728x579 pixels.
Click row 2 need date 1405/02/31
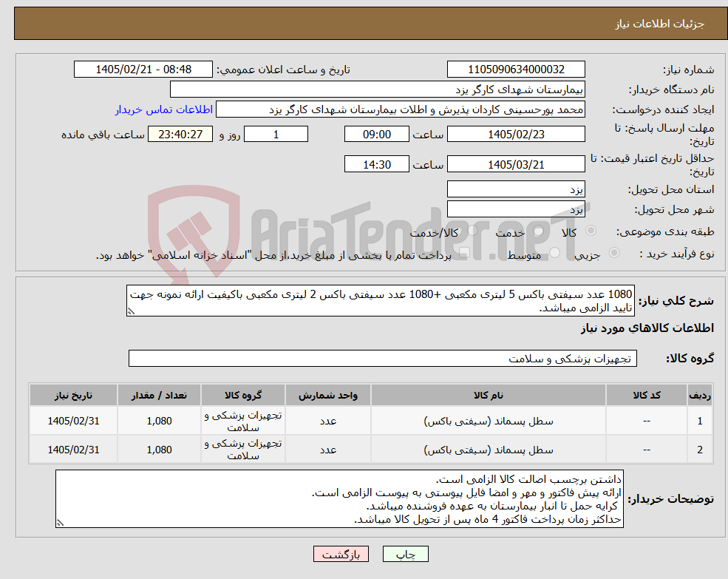(x=73, y=450)
